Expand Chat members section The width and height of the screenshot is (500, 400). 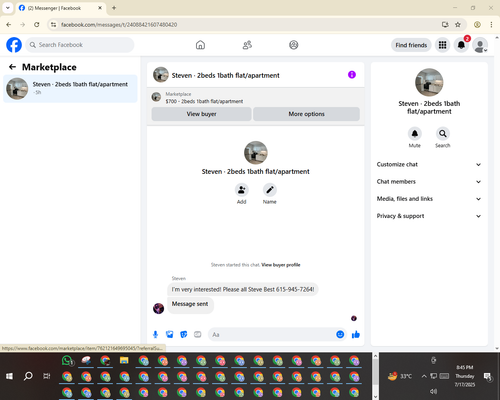(429, 182)
